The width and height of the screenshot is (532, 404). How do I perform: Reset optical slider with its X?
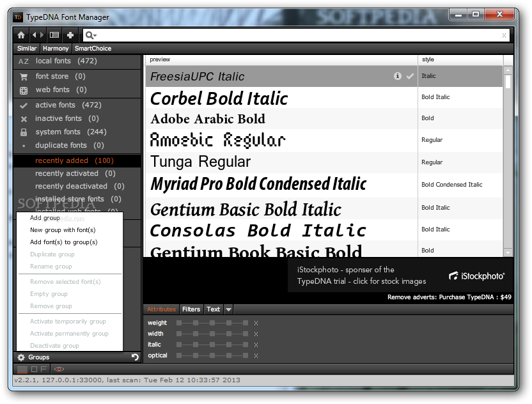pyautogui.click(x=256, y=356)
